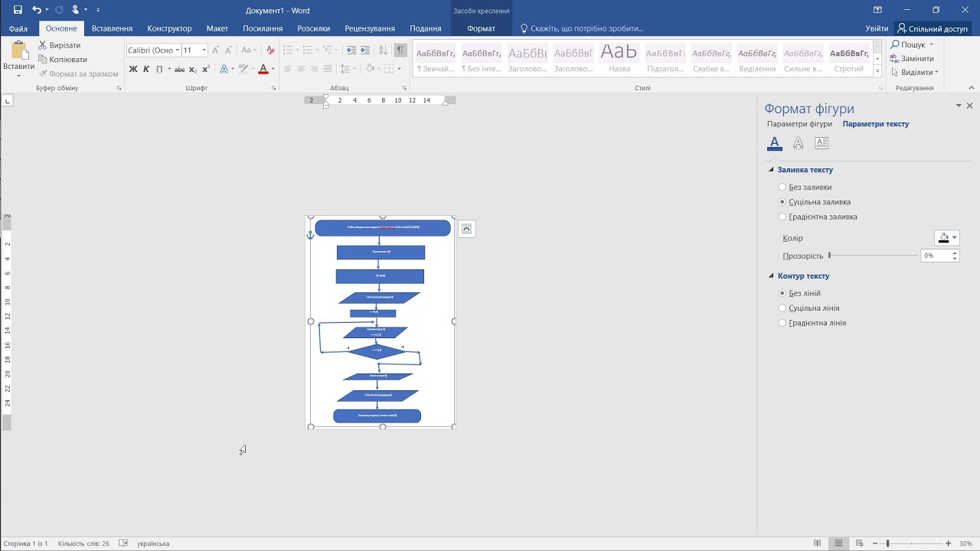
Task: Open the Text Effects icon in Format Shape
Action: [799, 143]
